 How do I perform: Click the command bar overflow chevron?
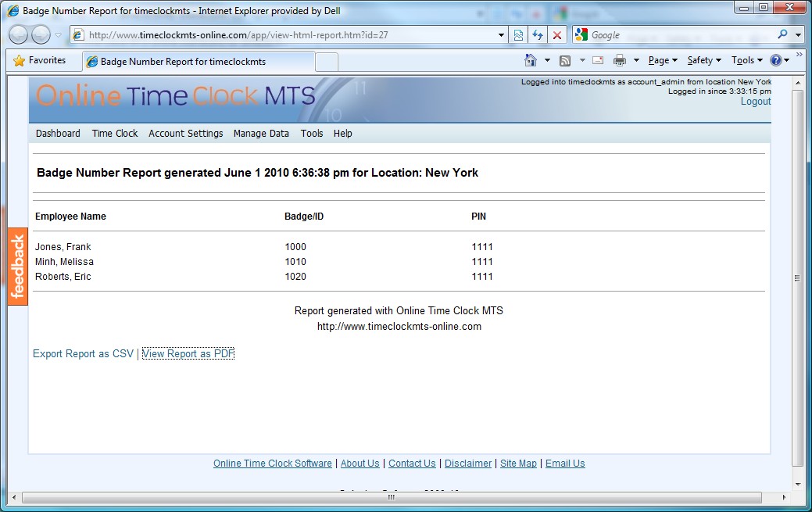click(x=799, y=55)
